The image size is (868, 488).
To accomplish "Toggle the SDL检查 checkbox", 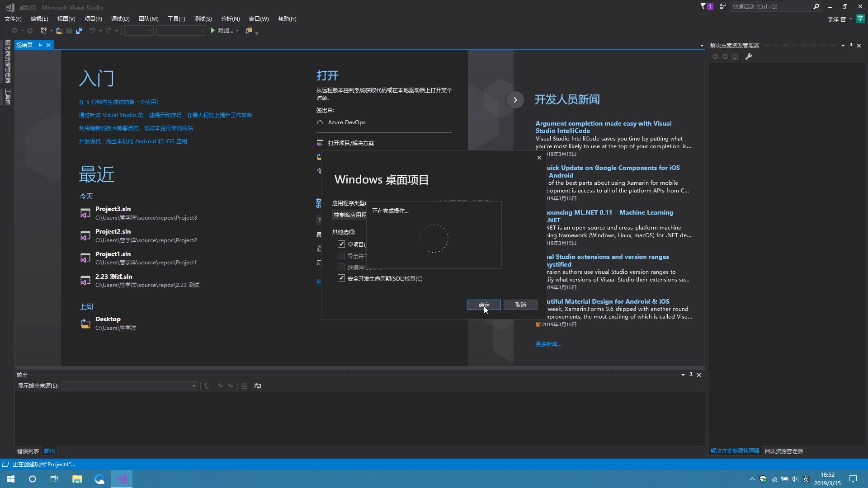I will [341, 278].
